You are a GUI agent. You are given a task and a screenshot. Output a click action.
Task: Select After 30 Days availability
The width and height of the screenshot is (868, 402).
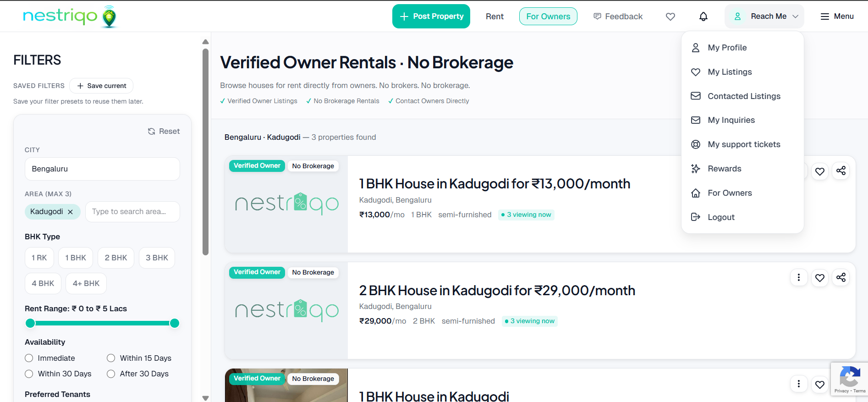point(111,374)
